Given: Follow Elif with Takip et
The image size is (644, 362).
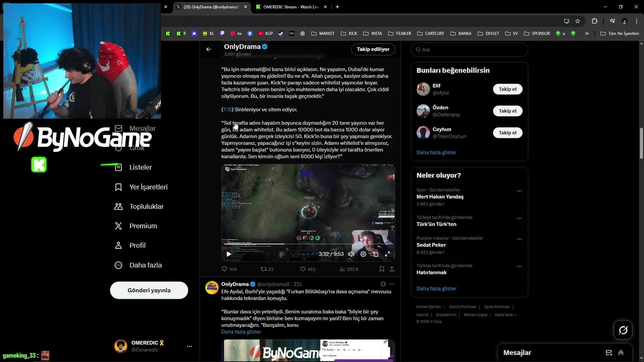Looking at the screenshot, I should click(508, 89).
